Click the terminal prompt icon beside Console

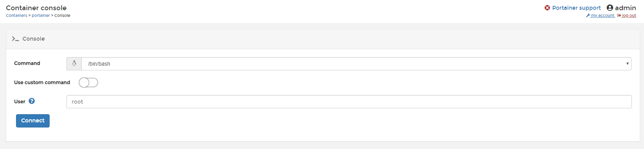[16, 39]
